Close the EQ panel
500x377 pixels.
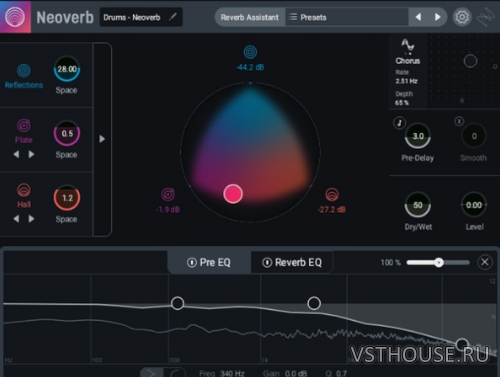point(485,262)
